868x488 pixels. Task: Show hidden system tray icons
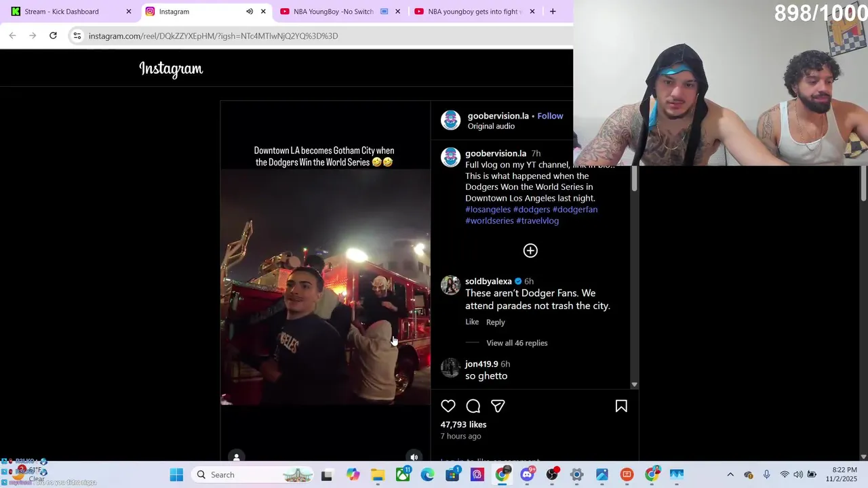tap(730, 474)
